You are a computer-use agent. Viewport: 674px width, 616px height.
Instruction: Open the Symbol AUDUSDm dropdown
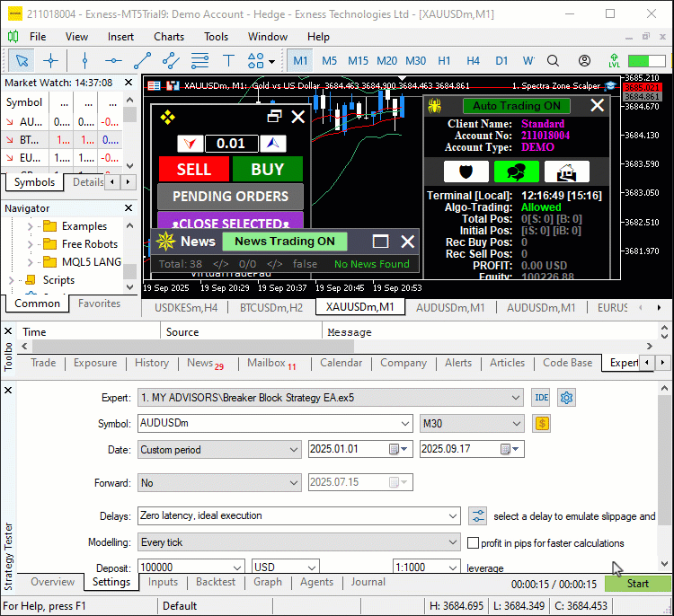click(405, 424)
